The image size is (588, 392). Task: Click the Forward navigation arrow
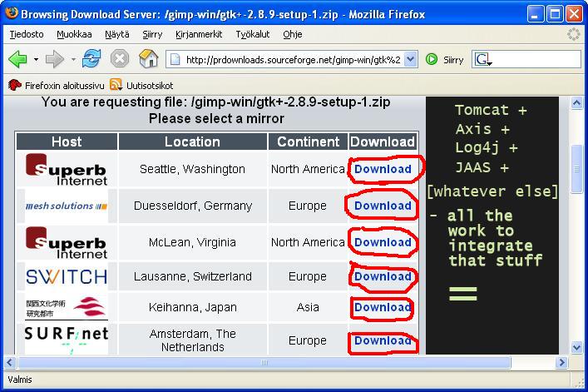click(54, 59)
